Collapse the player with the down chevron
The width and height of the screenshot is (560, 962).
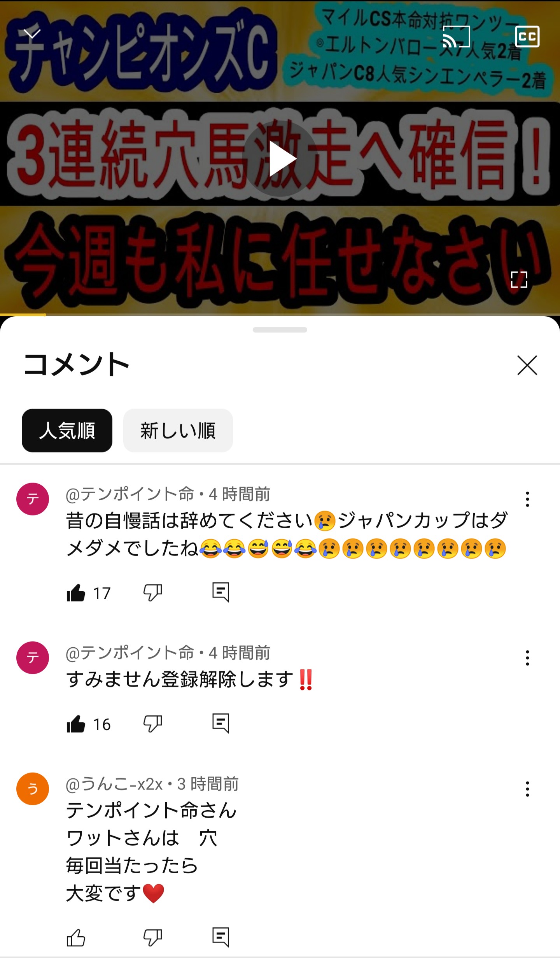pyautogui.click(x=32, y=34)
